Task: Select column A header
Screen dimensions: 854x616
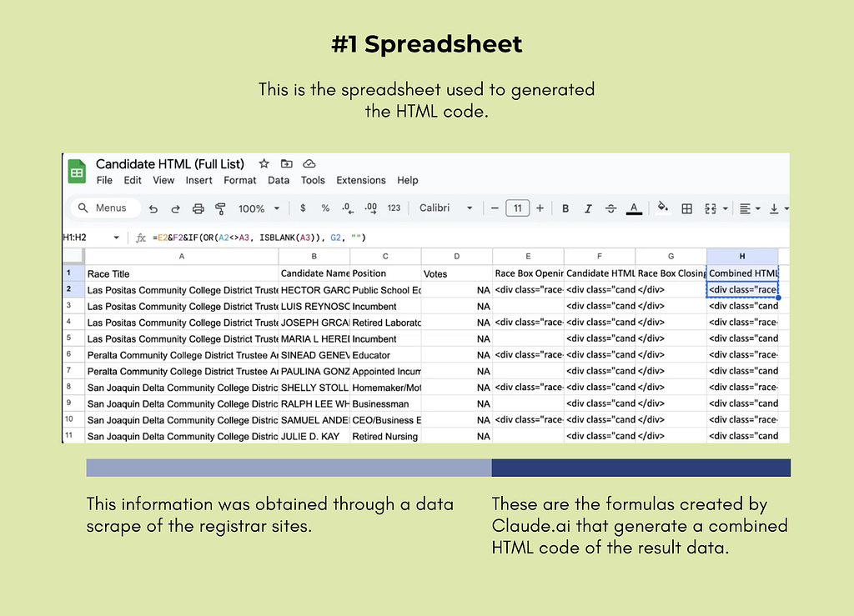Action: 181,256
